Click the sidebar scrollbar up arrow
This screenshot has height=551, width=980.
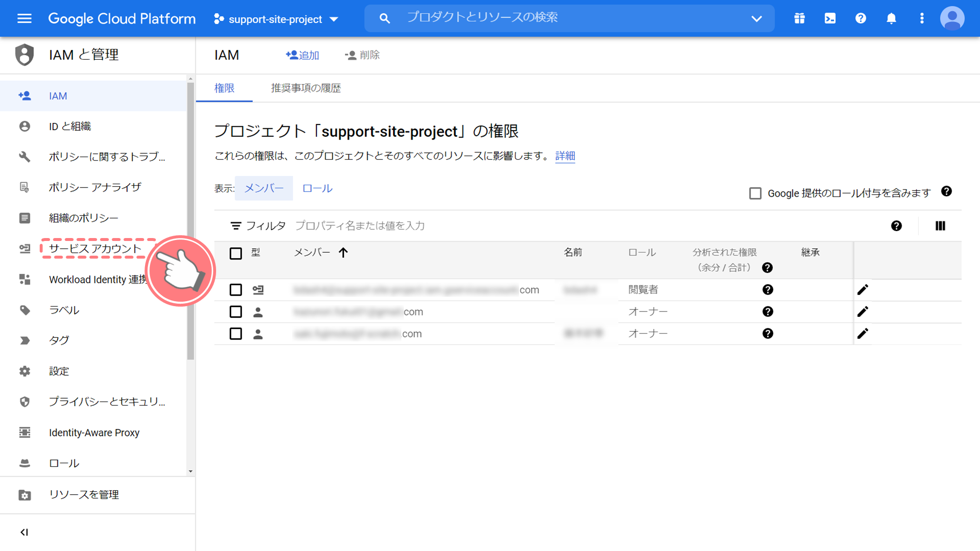pyautogui.click(x=190, y=79)
